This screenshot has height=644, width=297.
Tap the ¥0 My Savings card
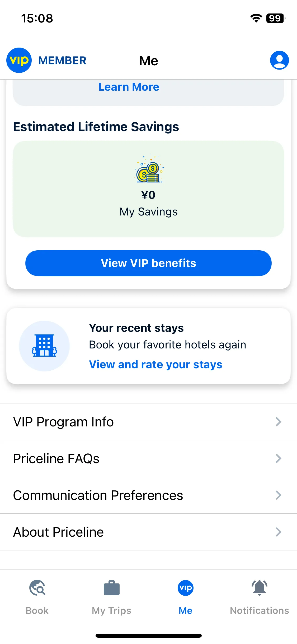(x=148, y=189)
